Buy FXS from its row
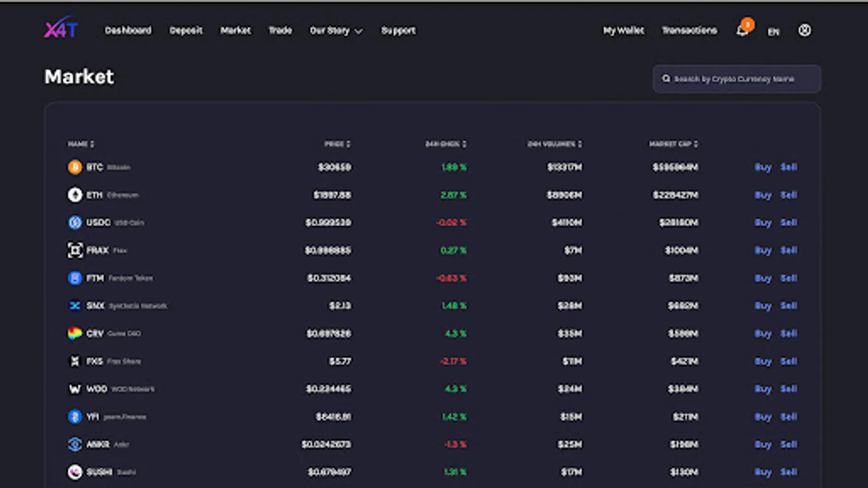The image size is (868, 488). click(763, 361)
